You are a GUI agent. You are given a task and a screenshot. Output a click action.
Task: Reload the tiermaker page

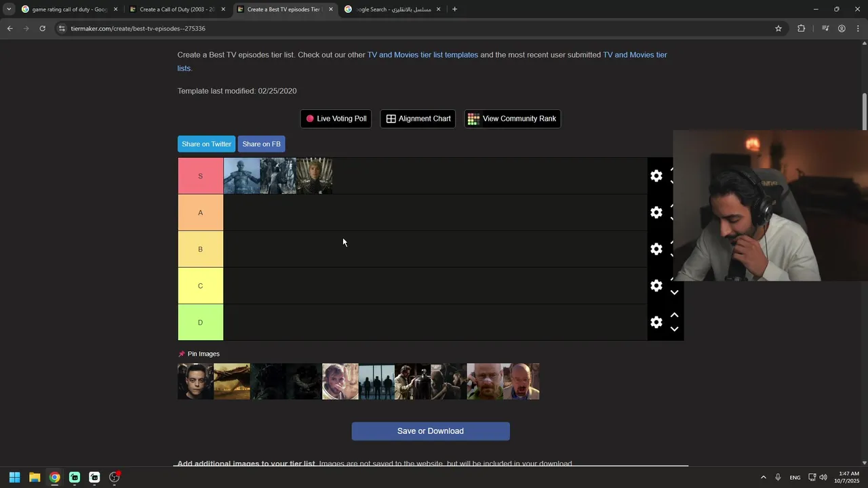tap(42, 28)
